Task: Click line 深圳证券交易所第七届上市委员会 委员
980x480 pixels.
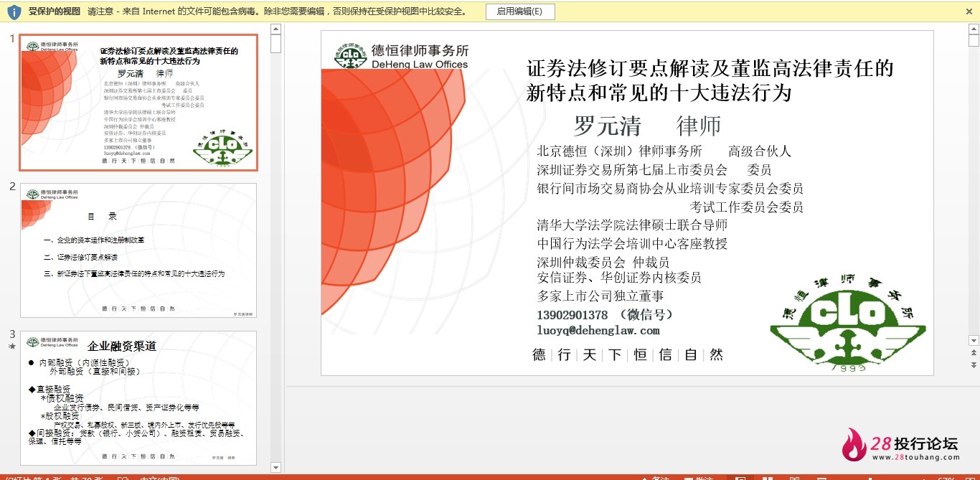Action: pyautogui.click(x=654, y=170)
